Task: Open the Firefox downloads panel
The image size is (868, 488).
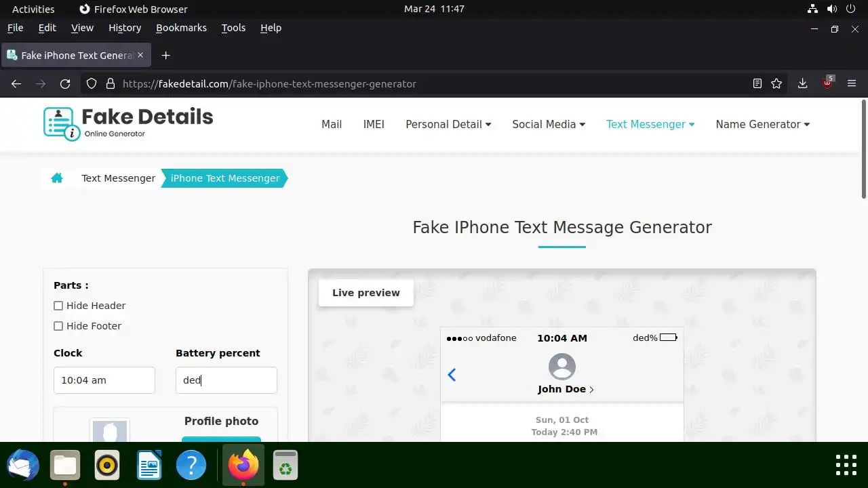Action: click(x=802, y=84)
